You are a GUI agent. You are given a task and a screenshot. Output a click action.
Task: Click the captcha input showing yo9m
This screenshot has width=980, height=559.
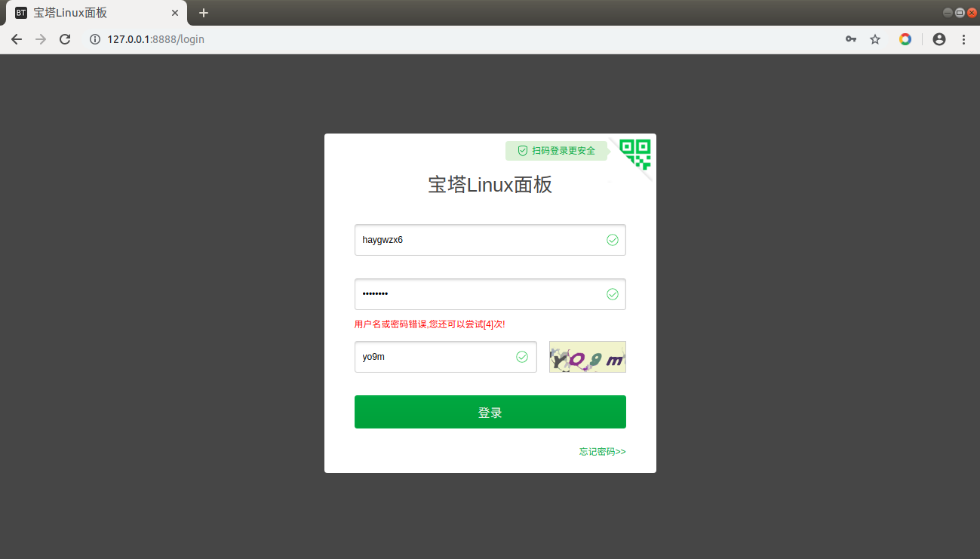pyautogui.click(x=430, y=357)
